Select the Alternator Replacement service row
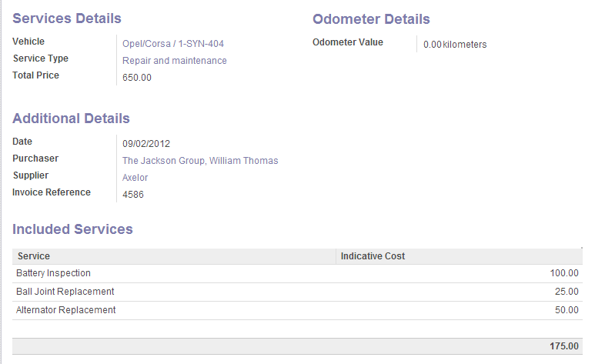The width and height of the screenshot is (595, 364). click(x=66, y=310)
